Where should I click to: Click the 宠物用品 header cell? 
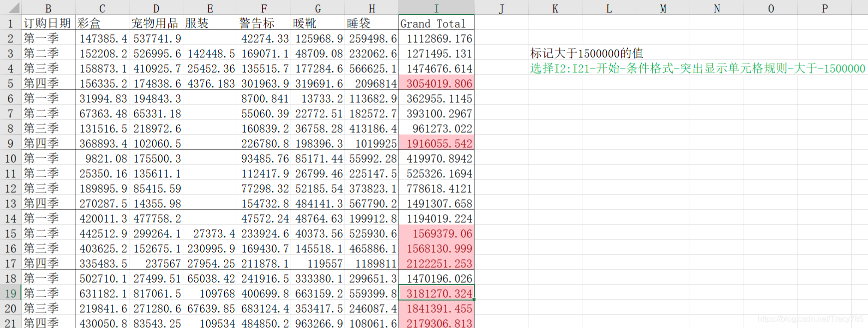click(156, 23)
